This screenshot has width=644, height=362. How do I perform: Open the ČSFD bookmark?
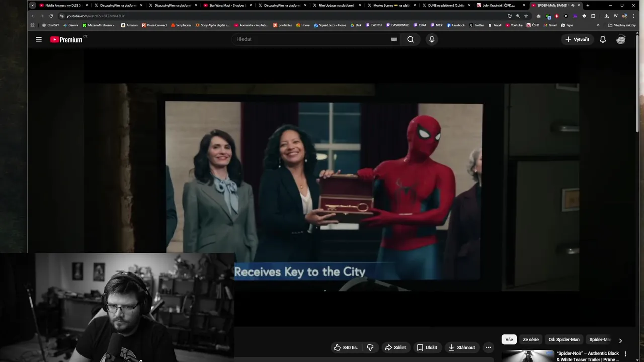click(532, 25)
